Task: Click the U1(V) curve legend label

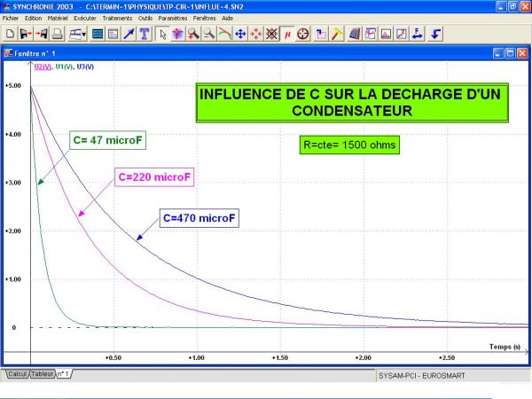Action: (64, 66)
